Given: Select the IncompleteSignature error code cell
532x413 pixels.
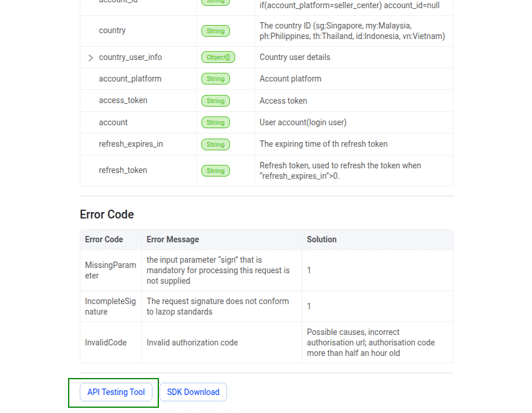Looking at the screenshot, I should pyautogui.click(x=111, y=306).
